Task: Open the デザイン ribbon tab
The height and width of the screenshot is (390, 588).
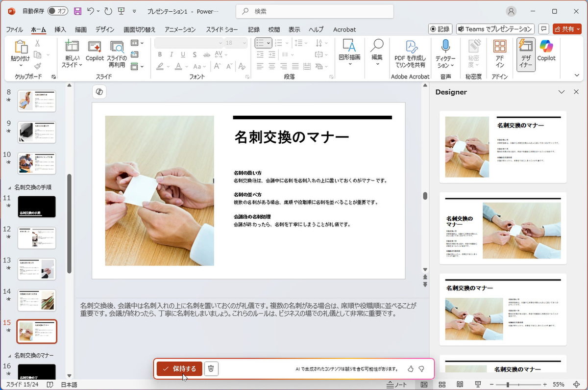Action: [105, 29]
